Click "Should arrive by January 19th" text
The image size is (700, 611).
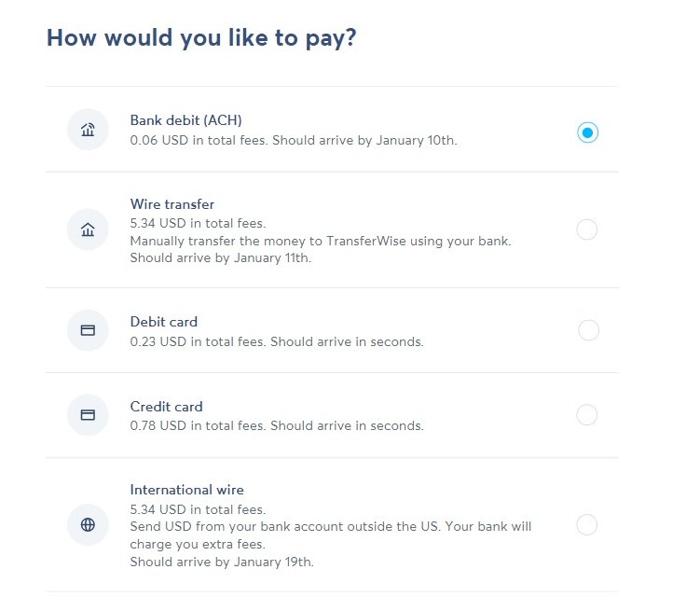pyautogui.click(x=222, y=562)
